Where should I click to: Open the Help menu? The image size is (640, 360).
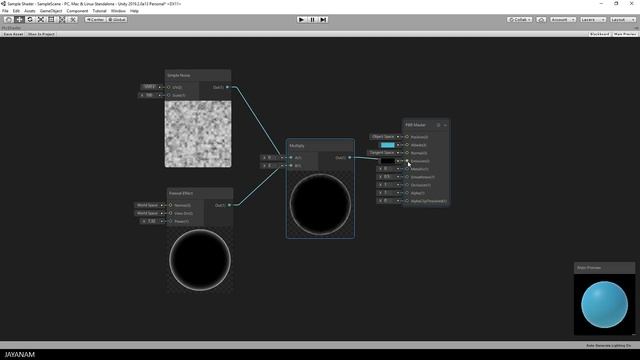point(134,11)
